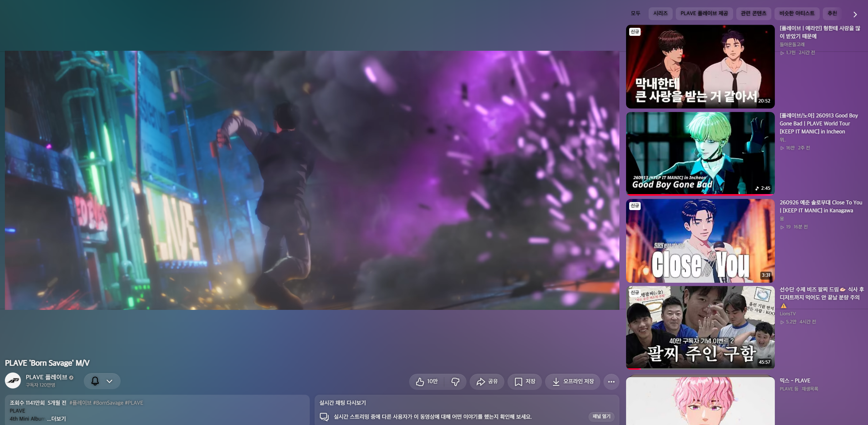The image size is (868, 425).
Task: Save the video with 저장 button
Action: [525, 382]
